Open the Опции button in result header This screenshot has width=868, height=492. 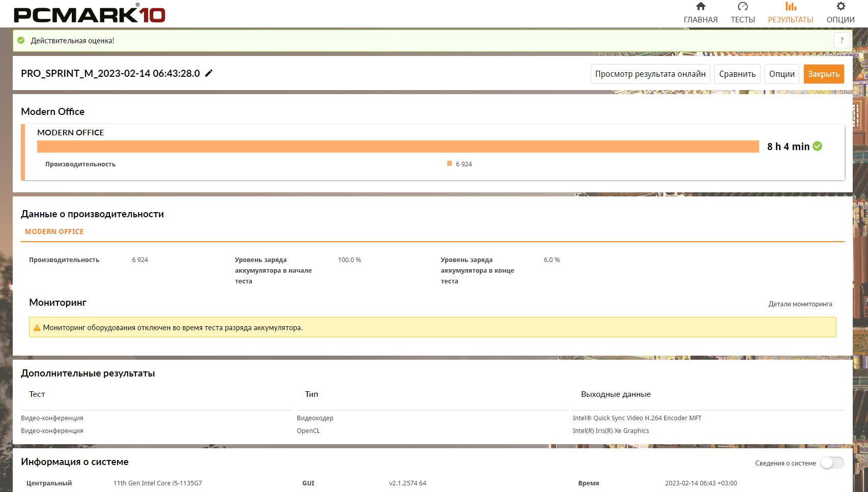click(782, 74)
